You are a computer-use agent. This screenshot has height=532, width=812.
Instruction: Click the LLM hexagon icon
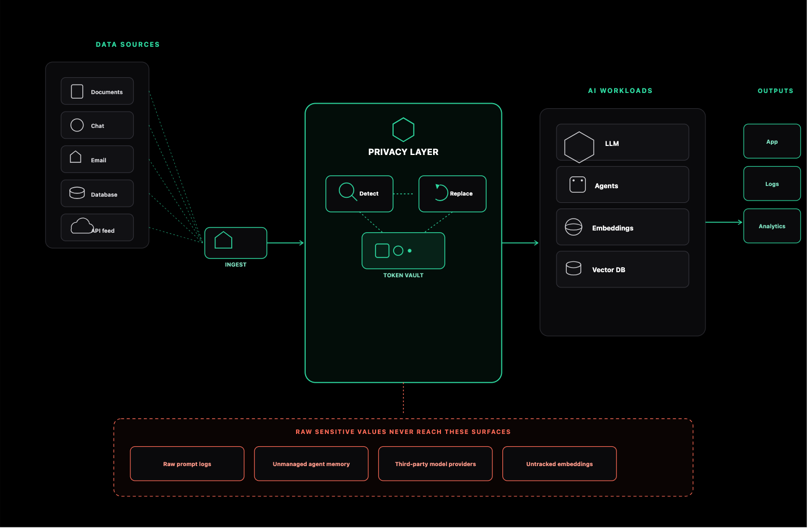(x=579, y=147)
